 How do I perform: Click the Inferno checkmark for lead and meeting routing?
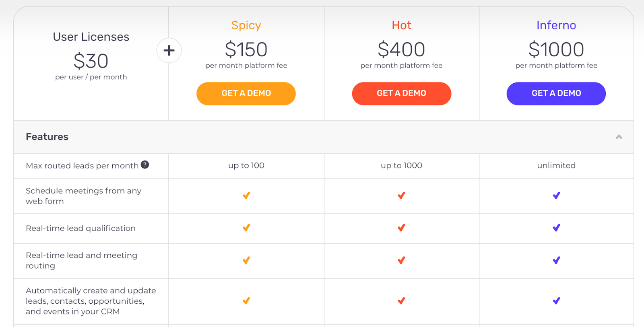pos(556,260)
